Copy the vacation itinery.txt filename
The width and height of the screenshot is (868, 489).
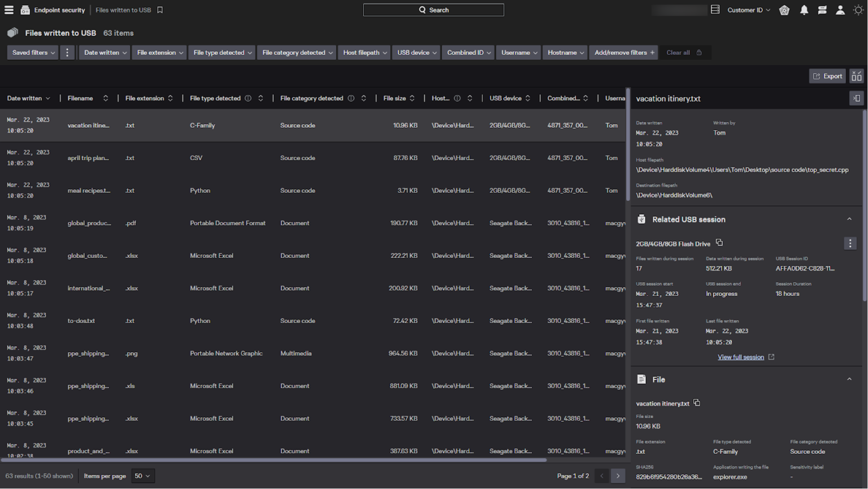697,403
